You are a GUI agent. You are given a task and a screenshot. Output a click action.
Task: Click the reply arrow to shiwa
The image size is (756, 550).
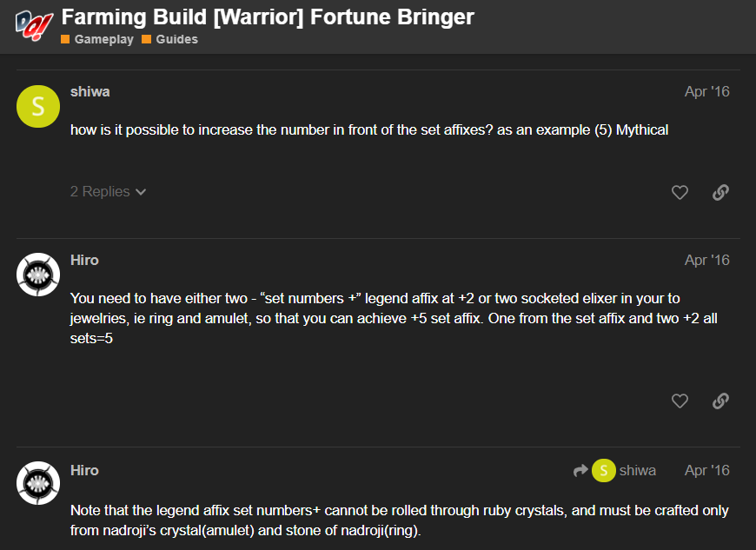tap(580, 470)
